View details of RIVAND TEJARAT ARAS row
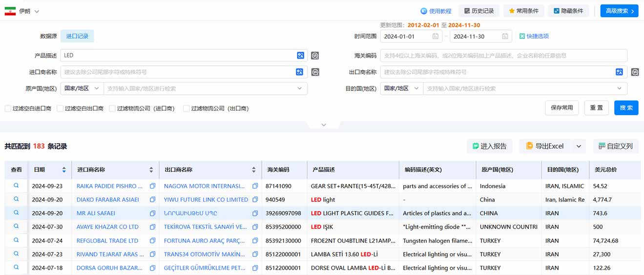644x275 pixels. click(16, 254)
